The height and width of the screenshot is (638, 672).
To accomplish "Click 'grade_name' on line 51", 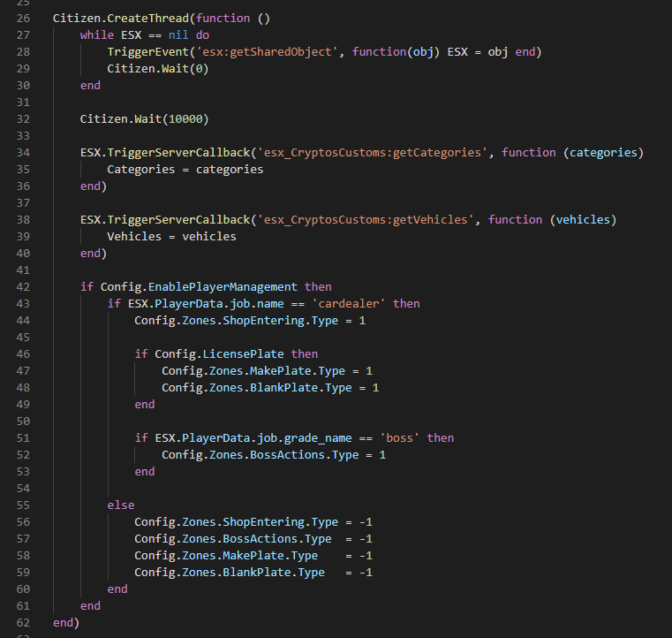I will (x=318, y=438).
